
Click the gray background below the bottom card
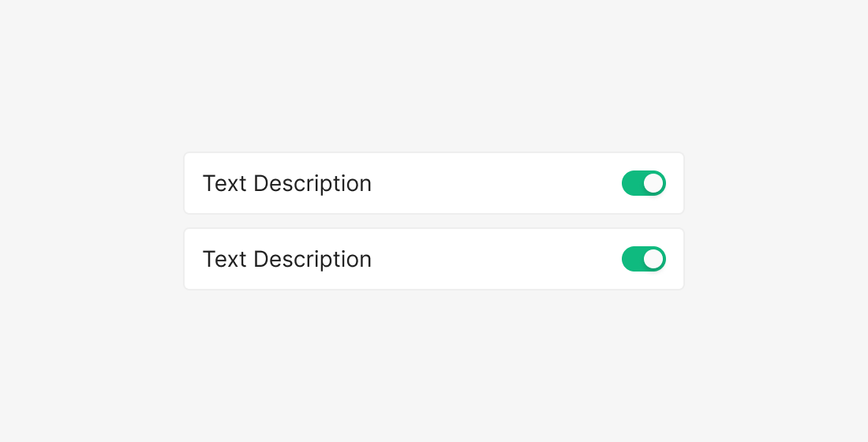click(434, 363)
